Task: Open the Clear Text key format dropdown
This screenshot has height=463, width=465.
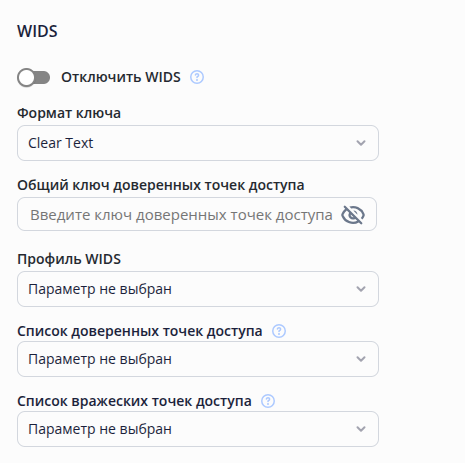Action: tap(198, 143)
